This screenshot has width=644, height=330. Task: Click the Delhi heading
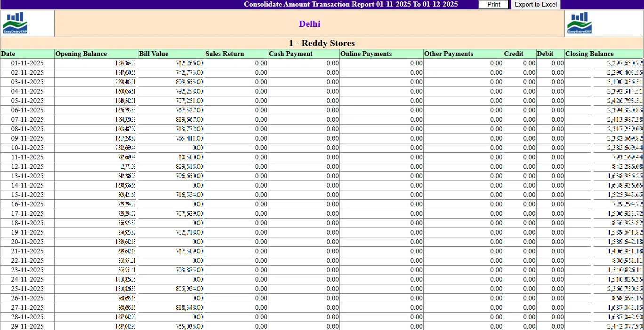310,24
